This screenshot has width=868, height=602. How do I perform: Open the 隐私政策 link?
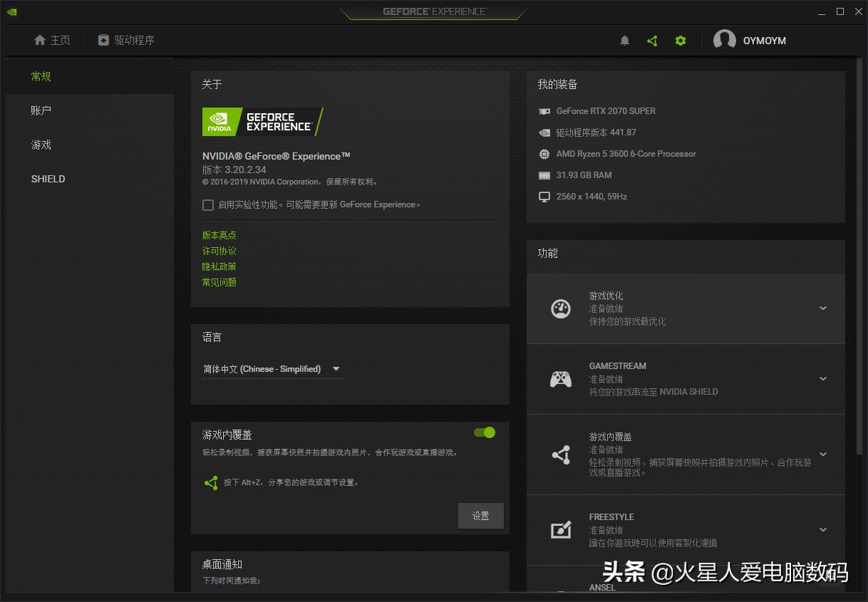point(219,266)
